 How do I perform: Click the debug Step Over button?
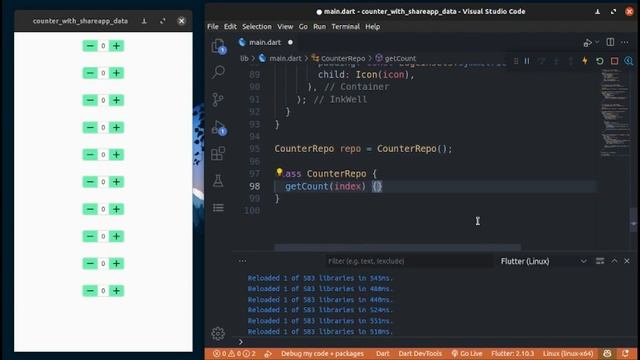tap(542, 61)
